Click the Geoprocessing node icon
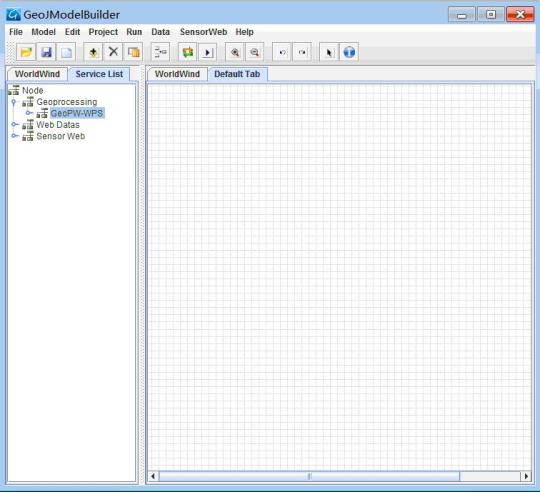This screenshot has width=540, height=492. (x=28, y=102)
